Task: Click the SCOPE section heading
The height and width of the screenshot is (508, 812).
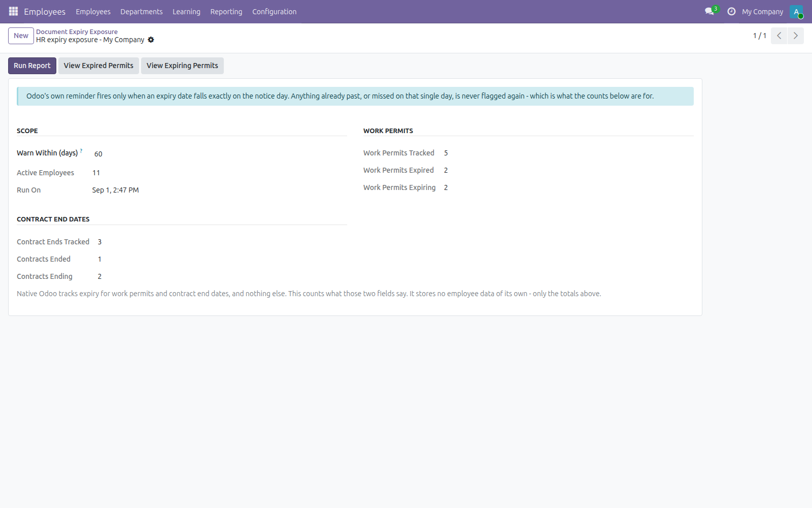Action: pyautogui.click(x=27, y=131)
